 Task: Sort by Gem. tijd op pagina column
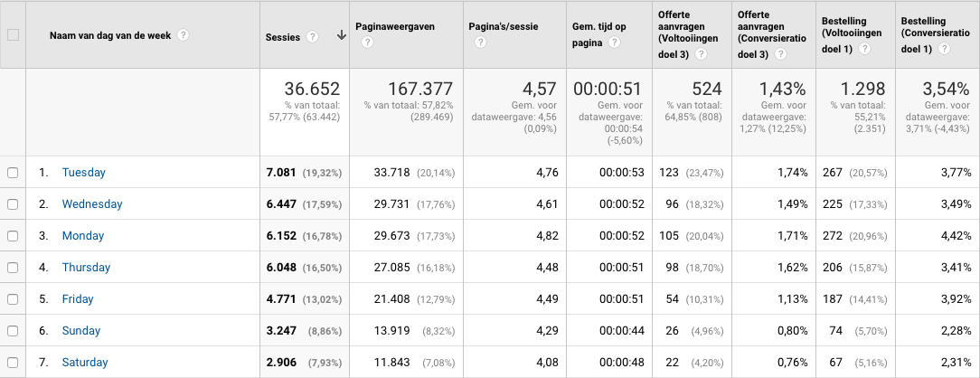(598, 27)
